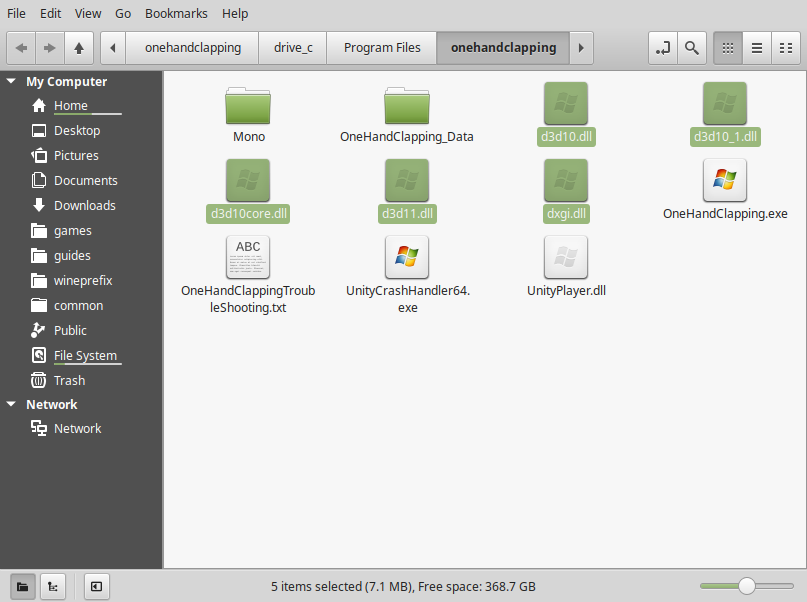The height and width of the screenshot is (602, 807).
Task: Open the file search tool
Action: [x=692, y=48]
